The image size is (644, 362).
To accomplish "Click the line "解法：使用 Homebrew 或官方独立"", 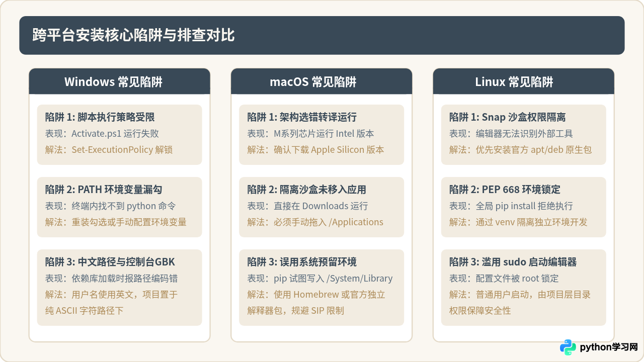I will (x=316, y=295).
